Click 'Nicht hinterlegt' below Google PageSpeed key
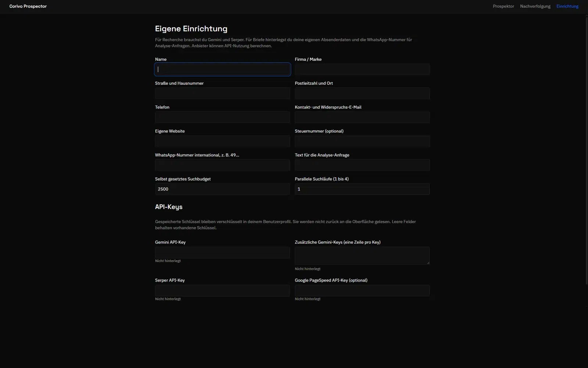Viewport: 588px width, 368px height. tap(308, 299)
